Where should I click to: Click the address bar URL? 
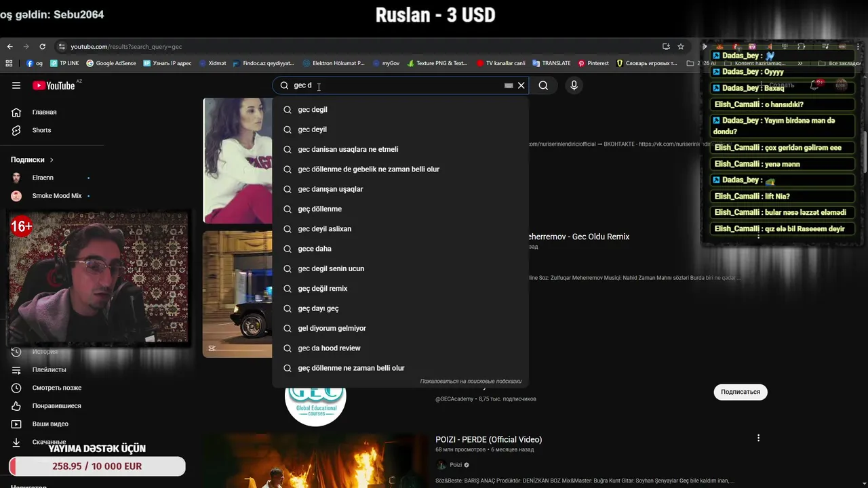(126, 47)
